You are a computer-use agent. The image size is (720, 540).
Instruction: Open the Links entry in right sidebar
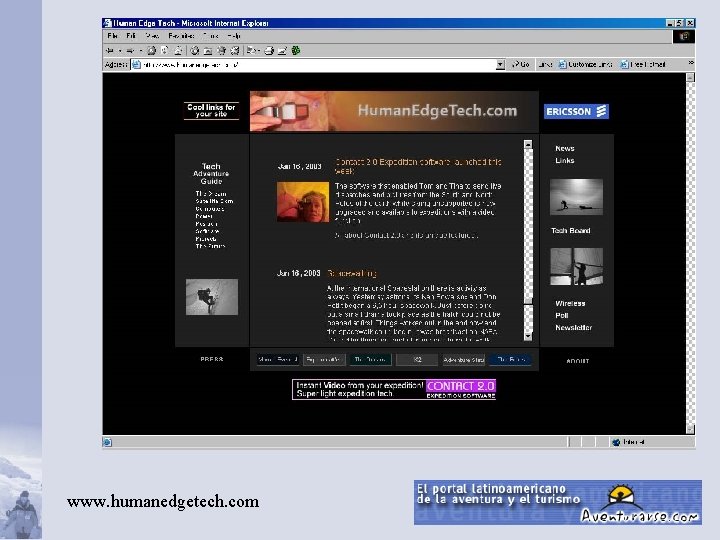(564, 160)
